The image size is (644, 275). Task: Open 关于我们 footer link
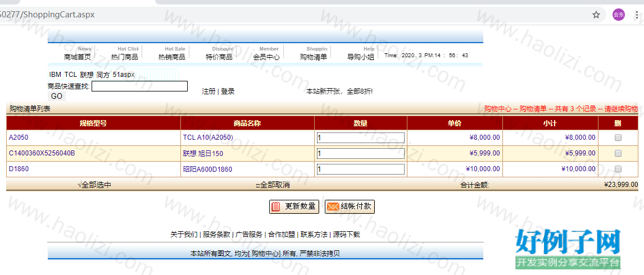184,235
